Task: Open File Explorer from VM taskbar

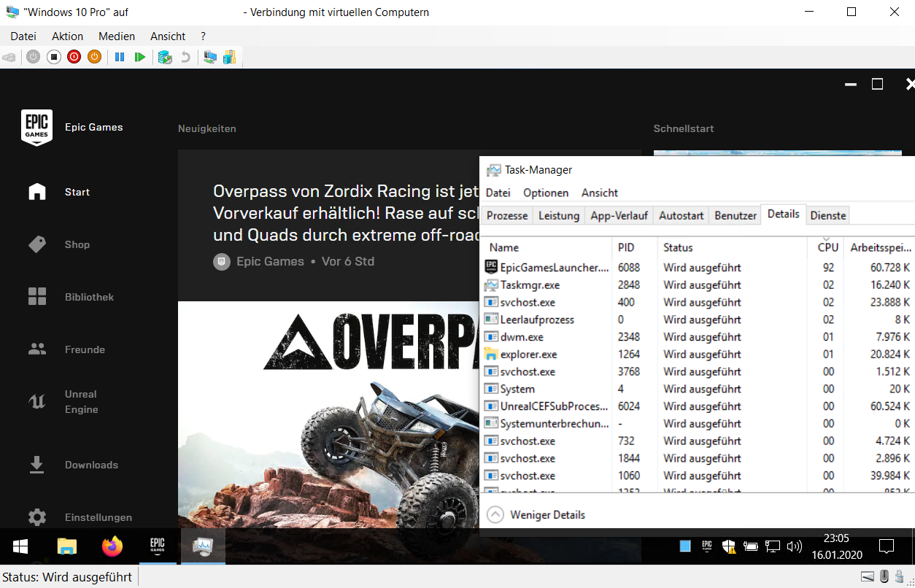Action: pyautogui.click(x=66, y=546)
